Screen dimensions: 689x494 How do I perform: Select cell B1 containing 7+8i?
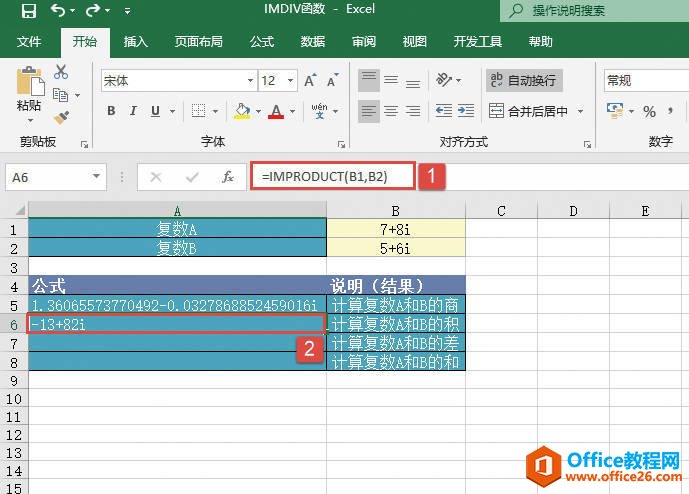[396, 229]
